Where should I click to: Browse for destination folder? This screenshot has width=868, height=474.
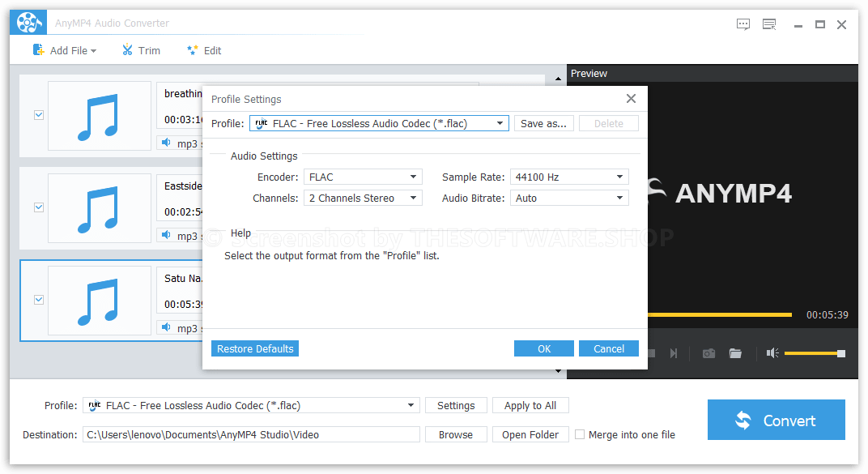(x=456, y=434)
